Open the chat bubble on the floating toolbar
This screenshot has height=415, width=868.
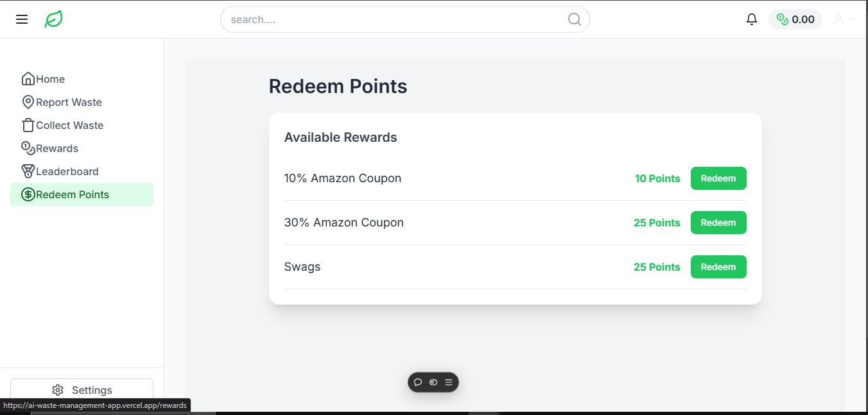(x=419, y=382)
